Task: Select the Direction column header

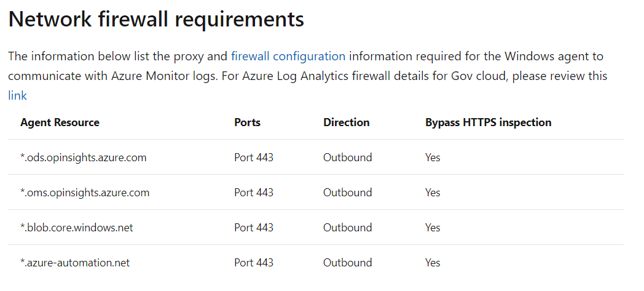Action: [346, 122]
